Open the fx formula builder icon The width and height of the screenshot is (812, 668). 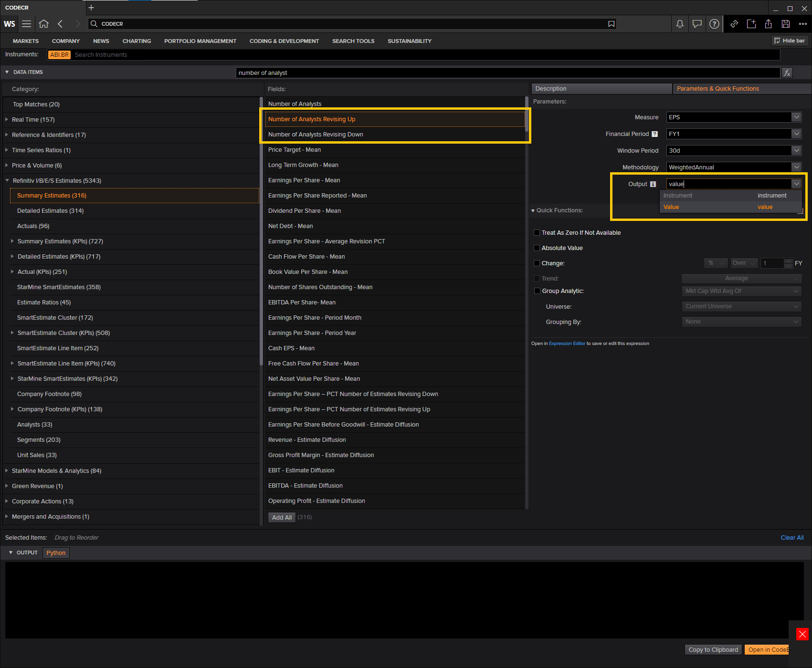pos(787,73)
